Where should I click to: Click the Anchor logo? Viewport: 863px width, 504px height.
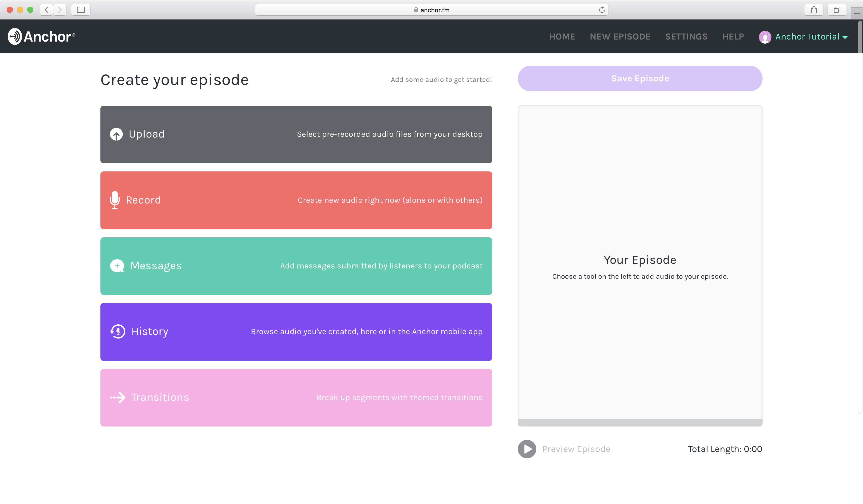pos(41,37)
